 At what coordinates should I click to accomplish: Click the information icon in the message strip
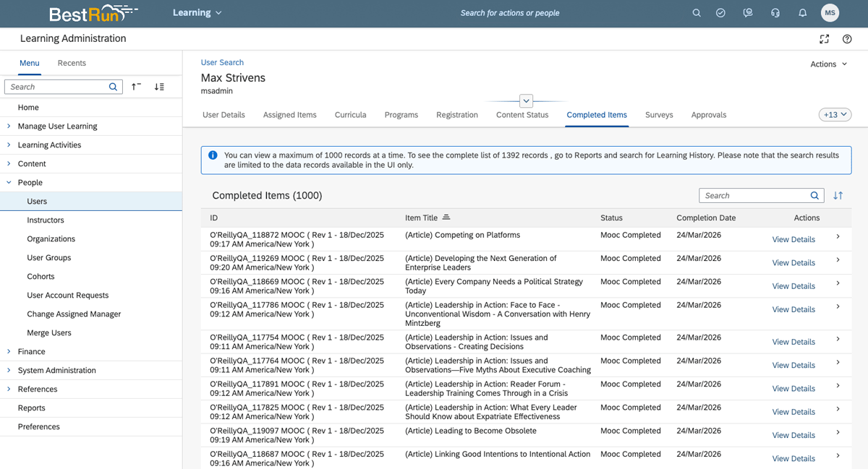[213, 155]
